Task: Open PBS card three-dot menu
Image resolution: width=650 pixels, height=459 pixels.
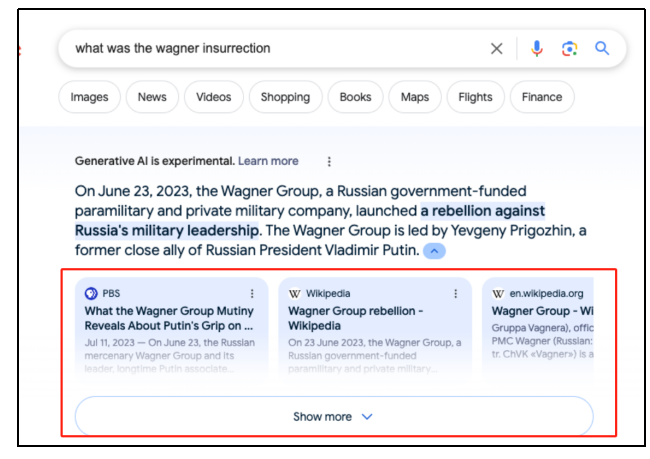Action: pos(252,294)
